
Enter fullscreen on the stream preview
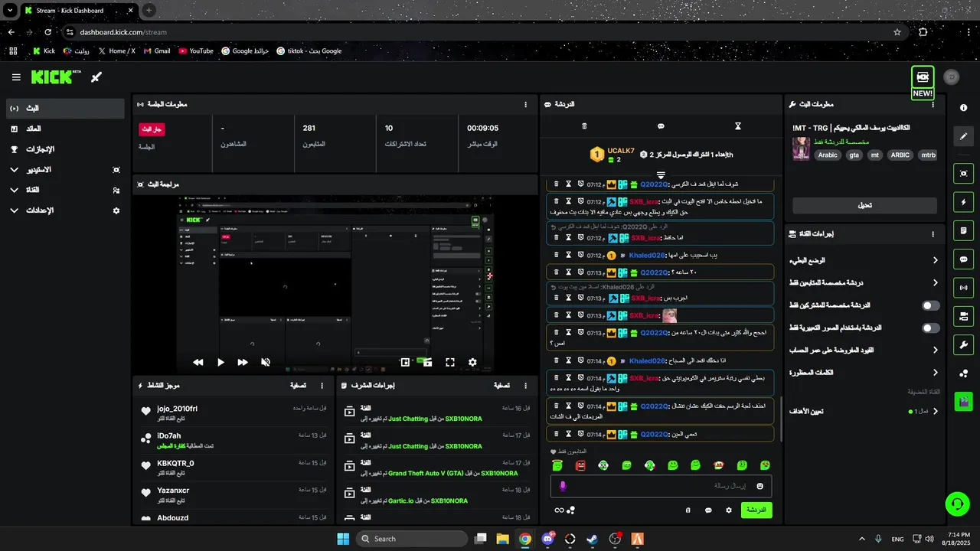450,363
